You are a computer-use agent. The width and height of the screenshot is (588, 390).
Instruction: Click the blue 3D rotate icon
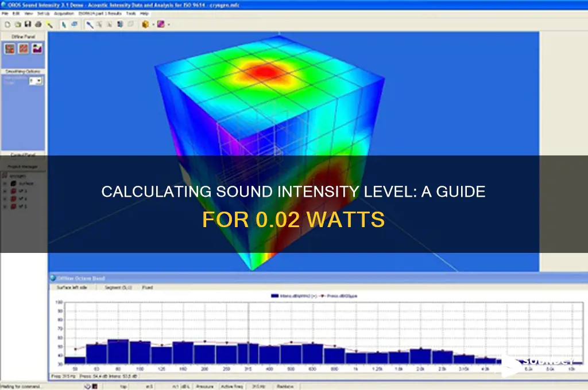pyautogui.click(x=74, y=24)
